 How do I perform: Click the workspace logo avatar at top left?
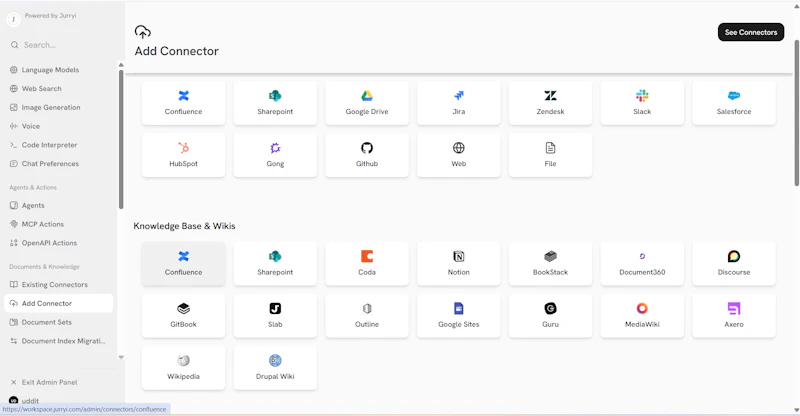click(13, 19)
